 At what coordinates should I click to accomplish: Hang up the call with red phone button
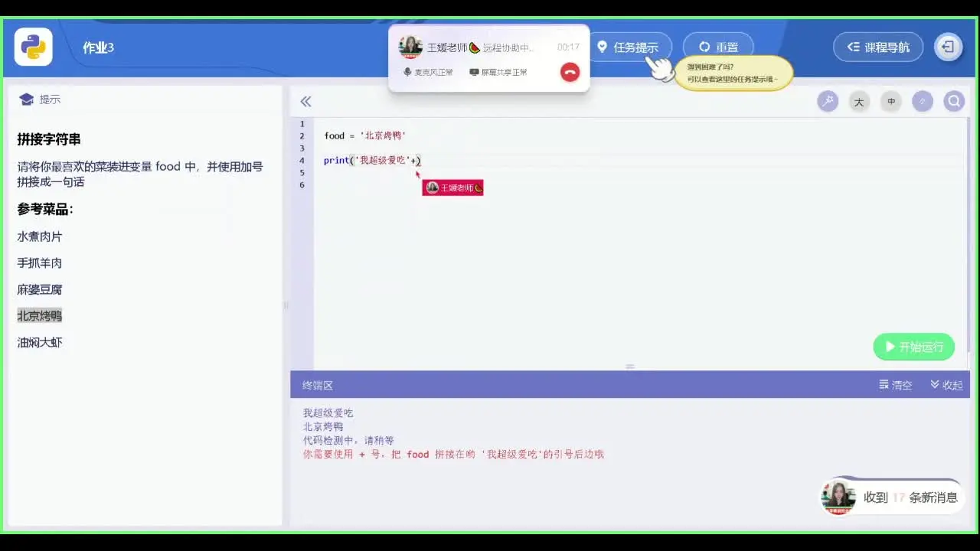tap(570, 72)
